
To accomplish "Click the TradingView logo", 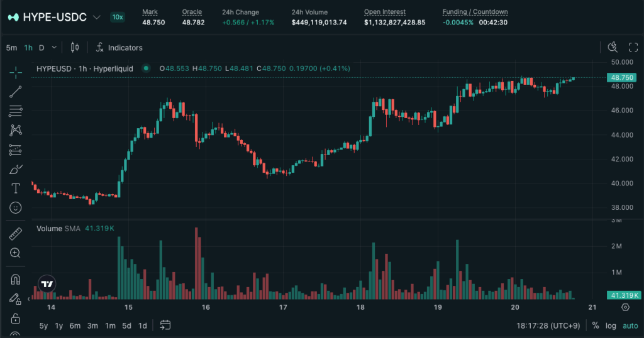I will (x=47, y=284).
